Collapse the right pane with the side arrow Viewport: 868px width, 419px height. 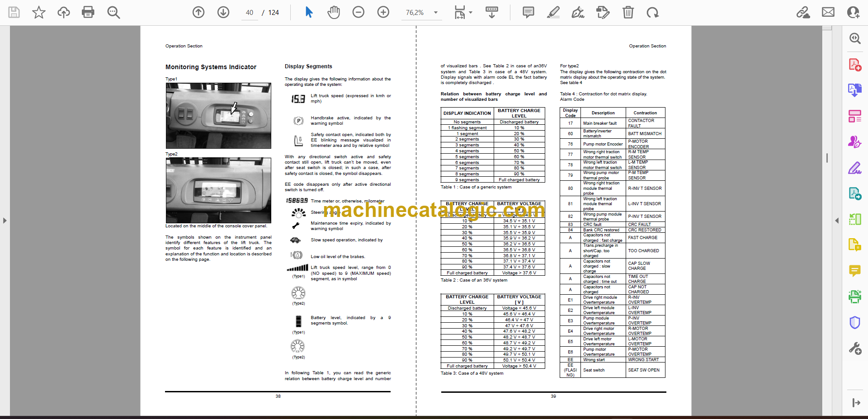click(837, 221)
